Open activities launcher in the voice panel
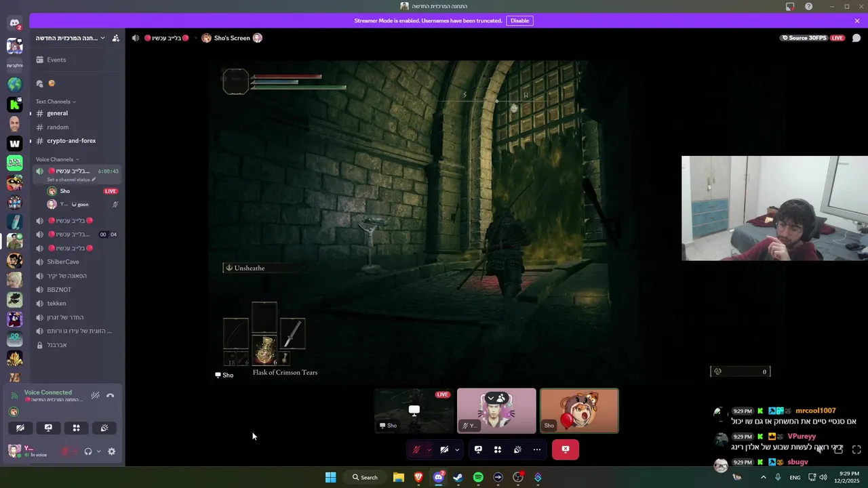This screenshot has width=868, height=488. pos(76,428)
